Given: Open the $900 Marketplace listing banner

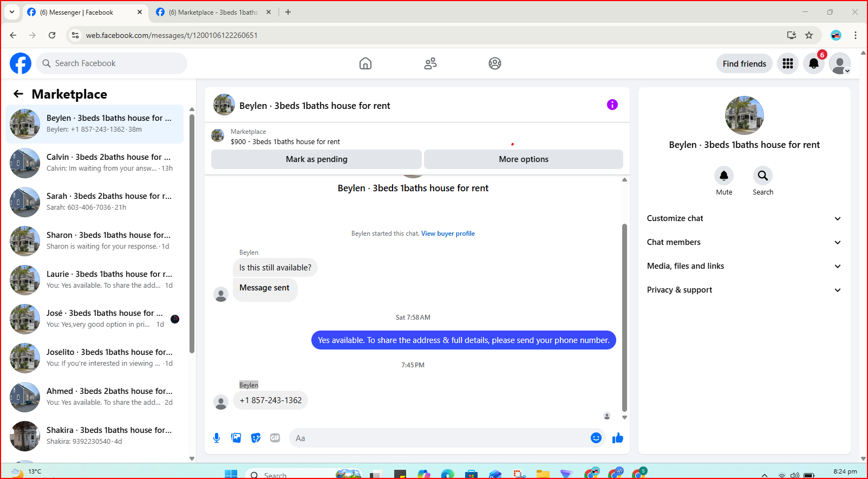Looking at the screenshot, I should pos(417,137).
